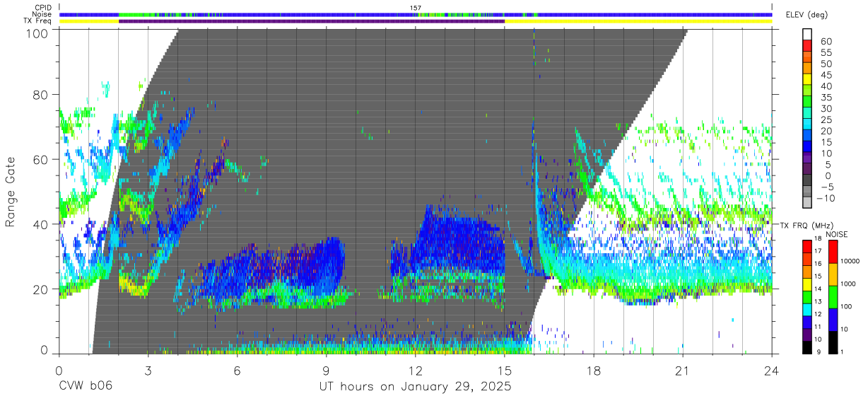Pick the yellow segment of the ELEV colorbar
The width and height of the screenshot is (868, 401).
click(807, 80)
